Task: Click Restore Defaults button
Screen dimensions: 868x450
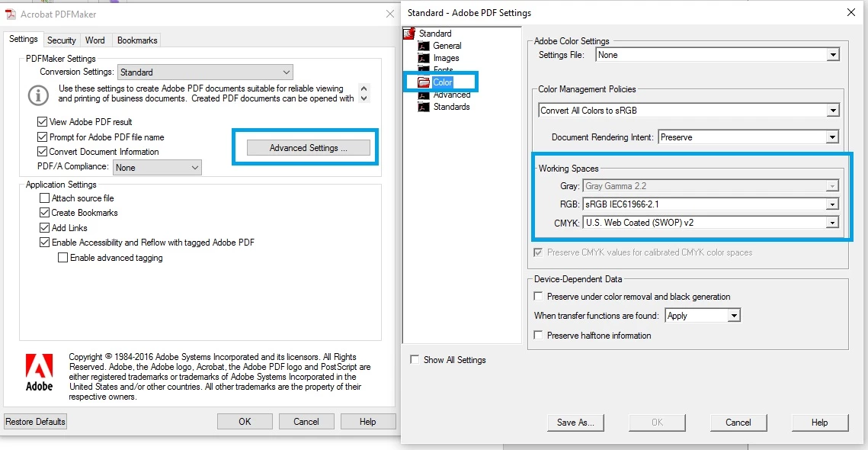Action: click(35, 422)
